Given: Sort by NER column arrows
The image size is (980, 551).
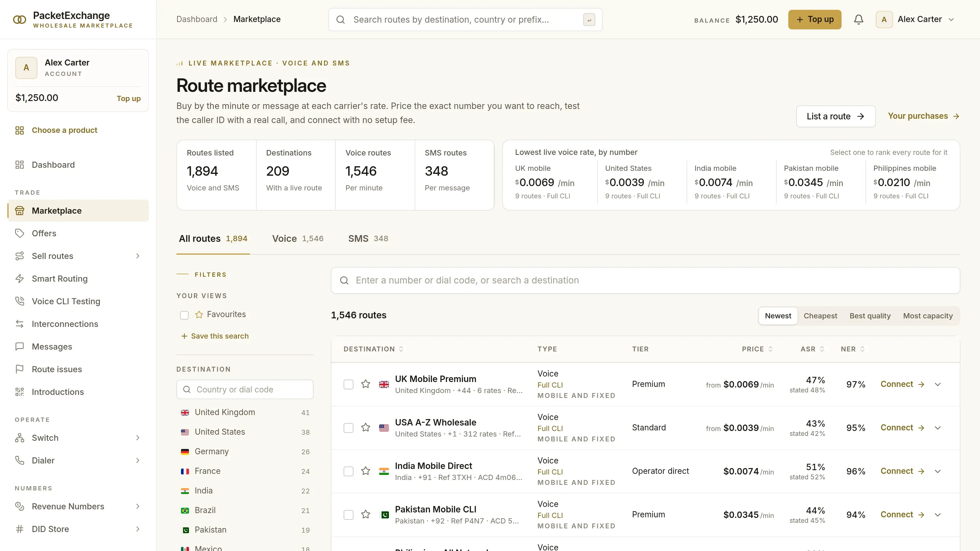Looking at the screenshot, I should tap(862, 349).
